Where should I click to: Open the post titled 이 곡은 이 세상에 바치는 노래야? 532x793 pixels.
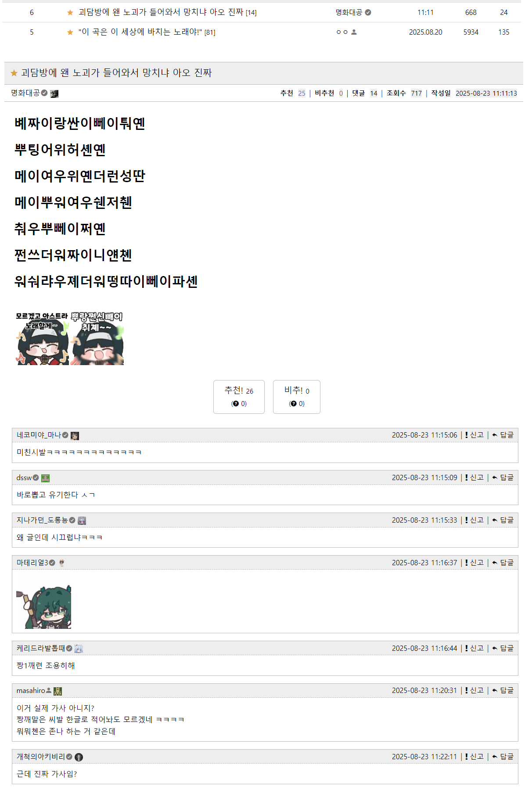(x=140, y=32)
